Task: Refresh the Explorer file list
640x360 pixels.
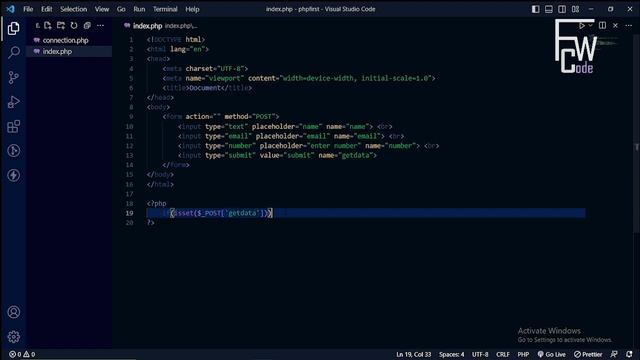Action: point(74,26)
